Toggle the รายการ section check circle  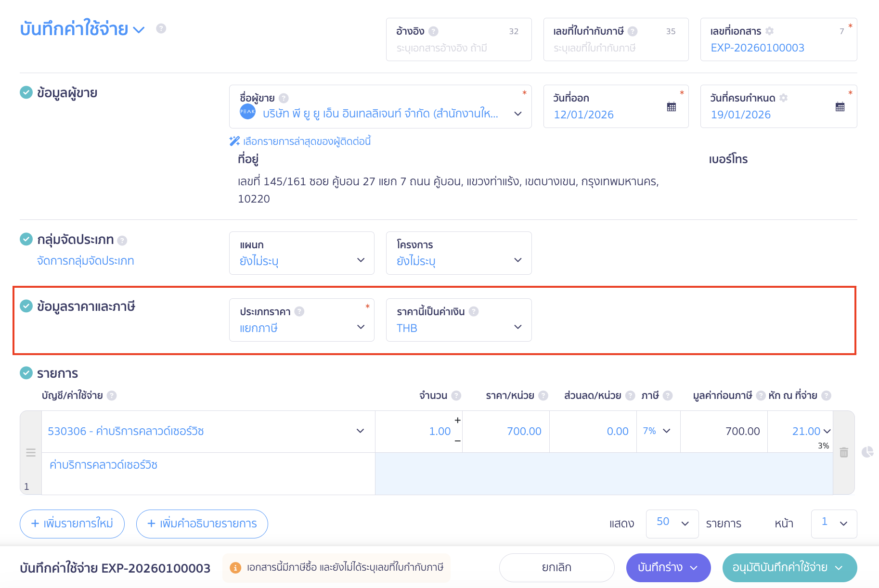[x=26, y=373]
